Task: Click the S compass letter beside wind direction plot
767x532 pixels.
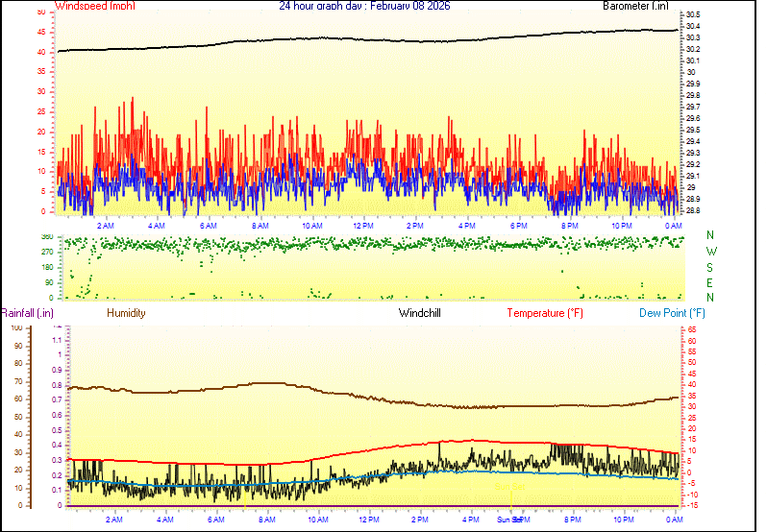Action: [710, 267]
